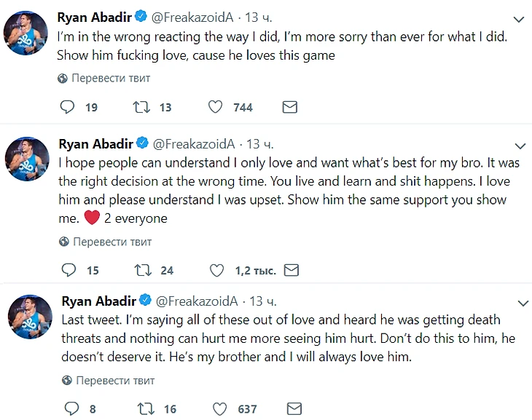Like the tweet with 1,2 тыс. likes
This screenshot has width=532, height=420.
click(x=216, y=270)
